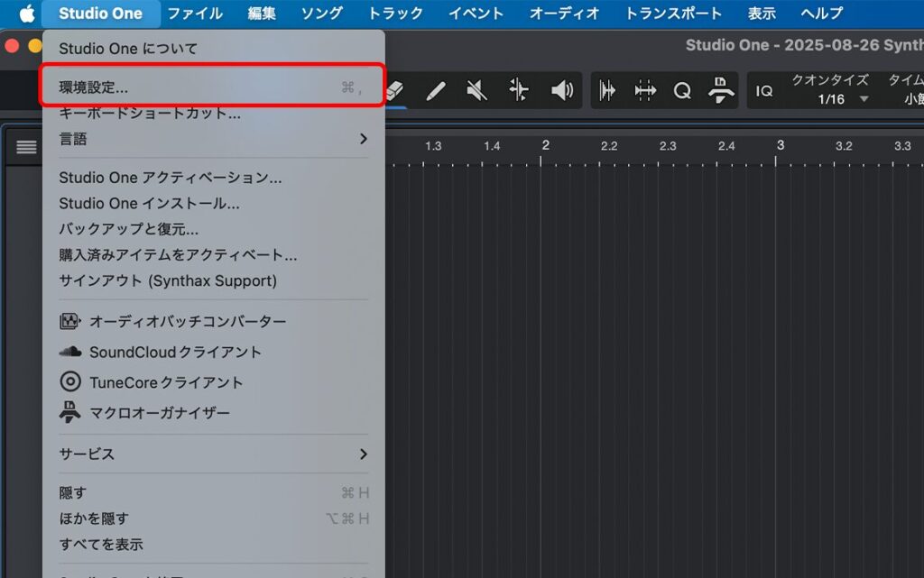This screenshot has height=578, width=924.
Task: Select the Listen speaker tool
Action: click(x=562, y=90)
